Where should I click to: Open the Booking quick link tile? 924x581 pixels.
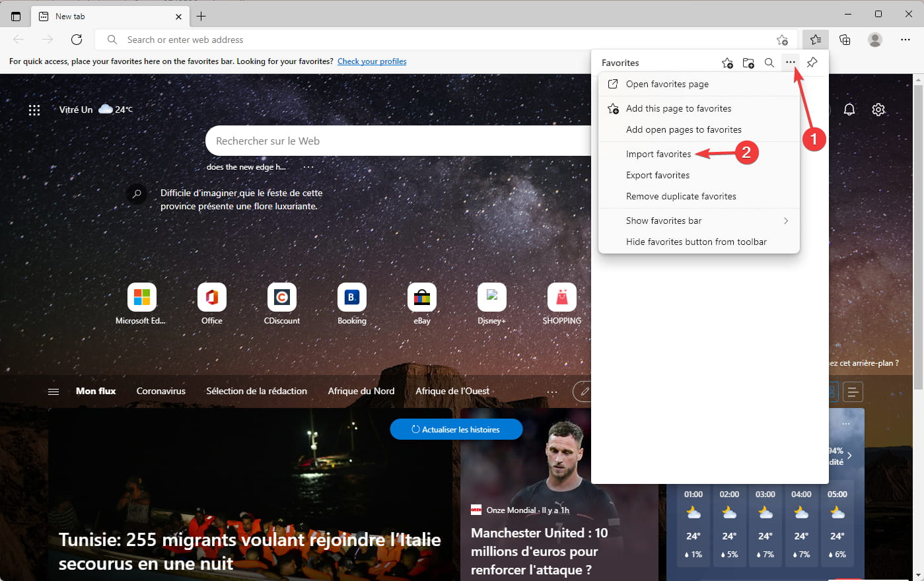pyautogui.click(x=352, y=304)
